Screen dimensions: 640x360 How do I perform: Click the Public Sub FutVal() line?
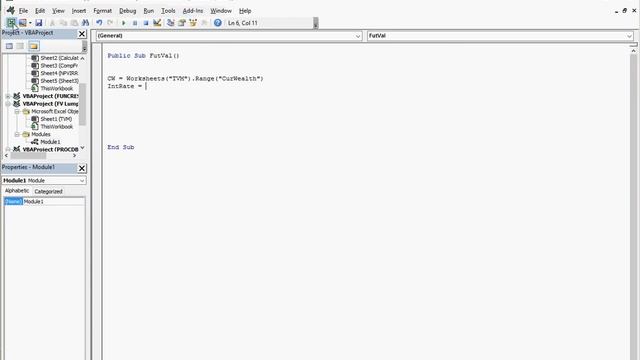[143, 56]
